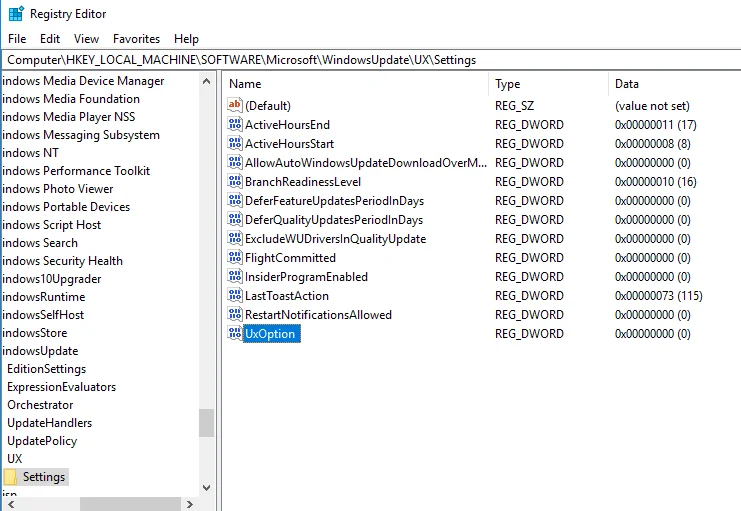Click the ActiveHoursStart DWORD icon

[234, 143]
